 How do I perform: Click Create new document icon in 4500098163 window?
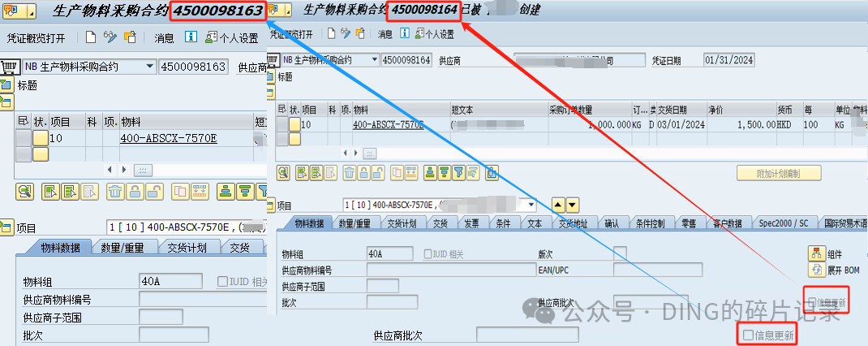(x=90, y=37)
